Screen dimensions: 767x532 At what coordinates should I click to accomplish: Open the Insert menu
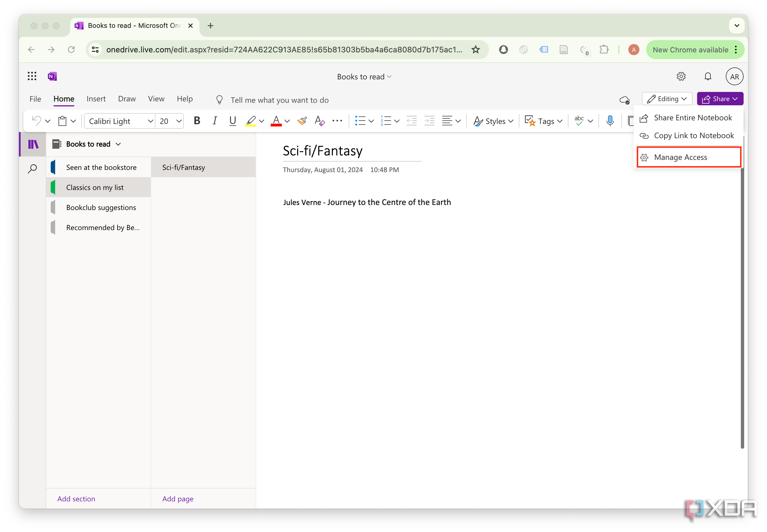coord(96,99)
